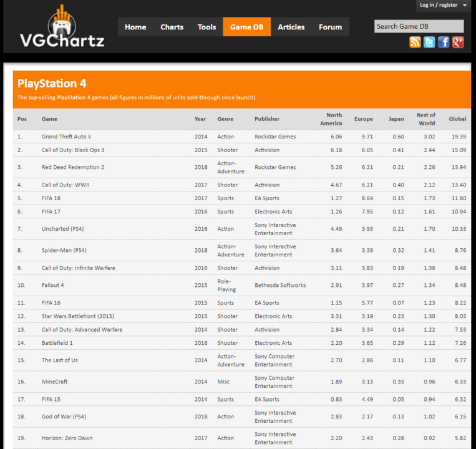Open Star Wars Battlefront (2015)
The width and height of the screenshot is (476, 449).
click(78, 316)
